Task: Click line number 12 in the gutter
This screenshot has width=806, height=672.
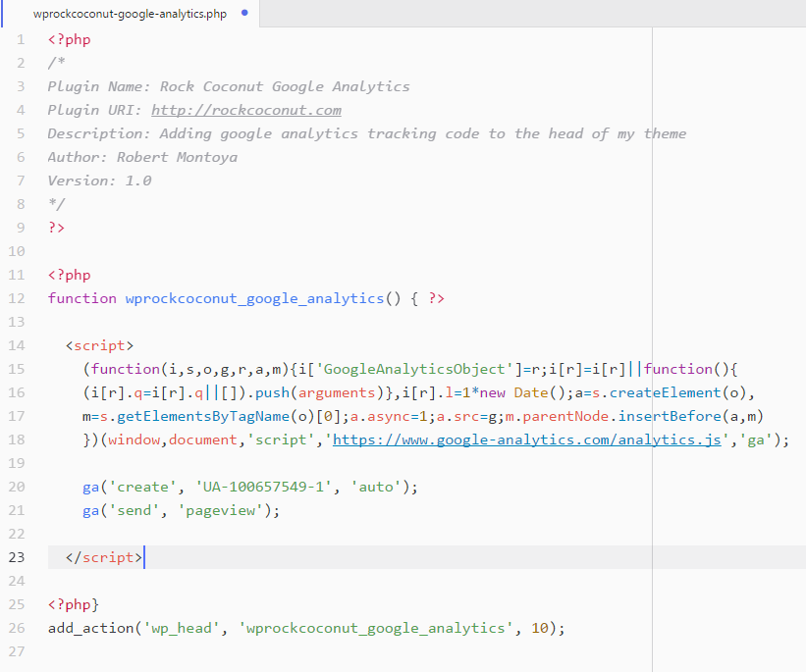Action: coord(17,298)
